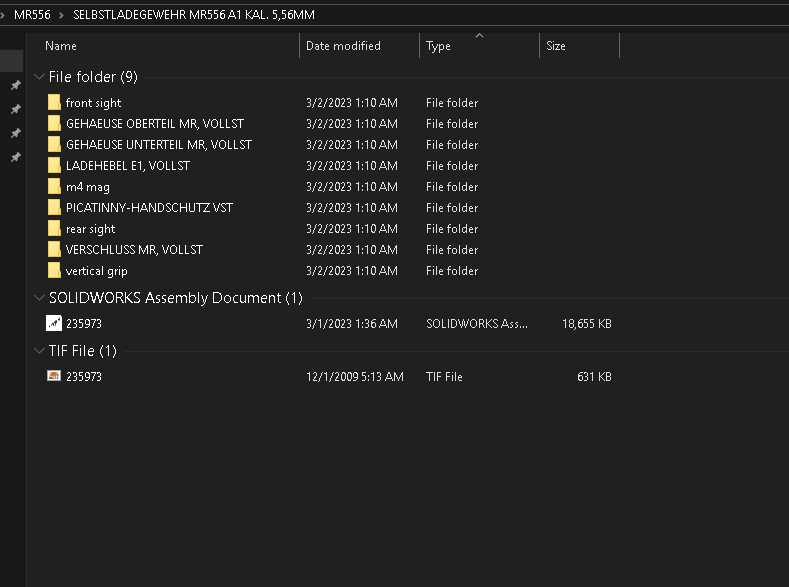Viewport: 789px width, 587px height.
Task: Click the first pin icon in sidebar
Action: tap(16, 86)
